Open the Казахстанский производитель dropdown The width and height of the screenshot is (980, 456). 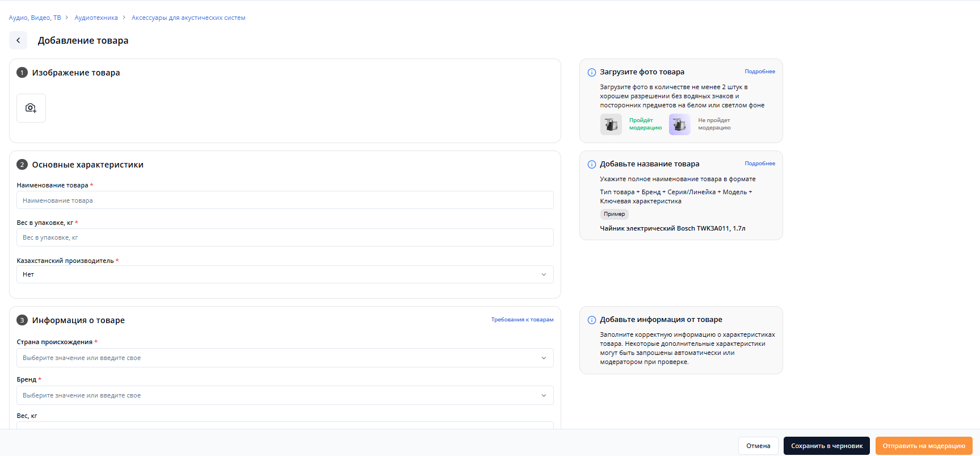(x=285, y=274)
